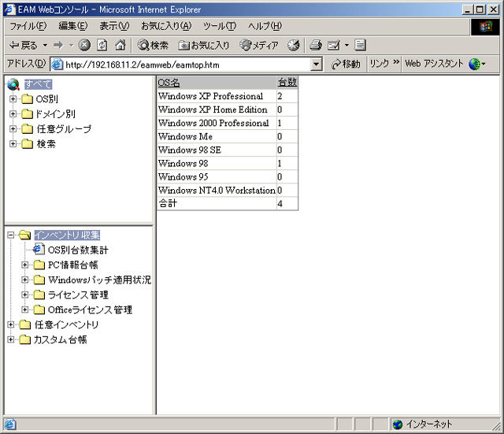Screen dimensions: 504x434
Task: Select the 任意グループ folder icon
Action: coord(28,129)
